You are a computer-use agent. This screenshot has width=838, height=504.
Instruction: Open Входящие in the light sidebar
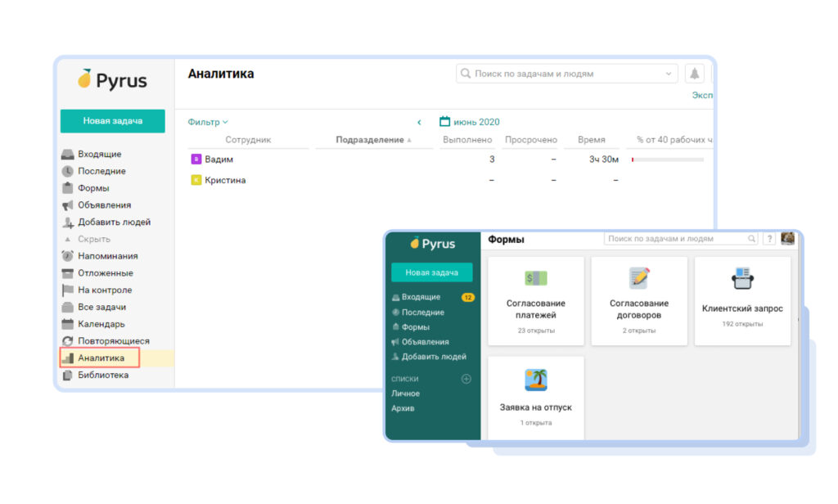[x=99, y=154]
